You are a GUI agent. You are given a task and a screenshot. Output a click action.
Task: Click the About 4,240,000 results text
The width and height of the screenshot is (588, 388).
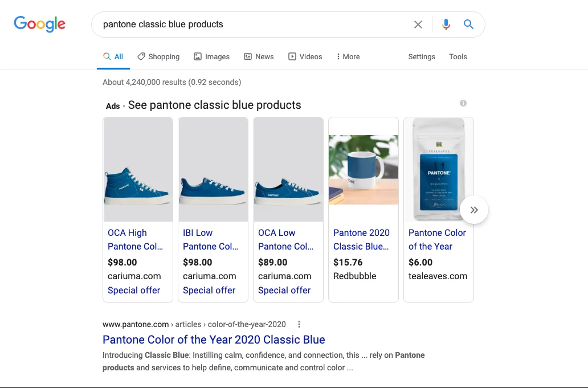[x=171, y=82]
